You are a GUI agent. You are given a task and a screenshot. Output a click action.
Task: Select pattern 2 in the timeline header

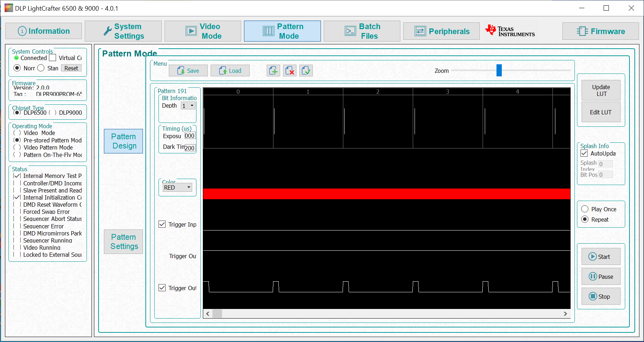[x=378, y=92]
